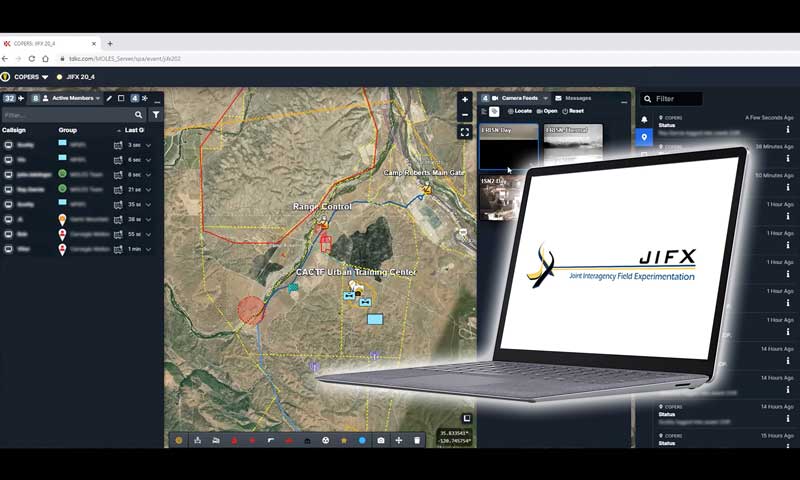This screenshot has height=480, width=800.
Task: Toggle the map overlay square at bottom right
Action: [x=466, y=418]
